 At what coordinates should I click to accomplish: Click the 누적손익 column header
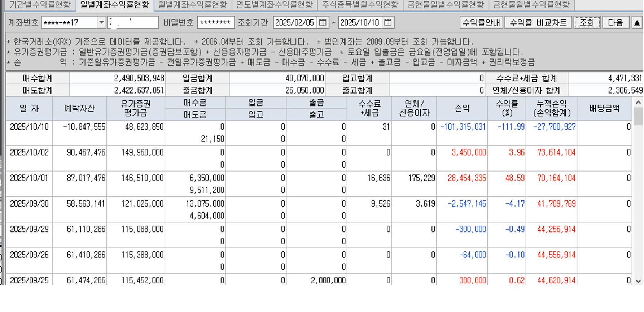coord(551,108)
